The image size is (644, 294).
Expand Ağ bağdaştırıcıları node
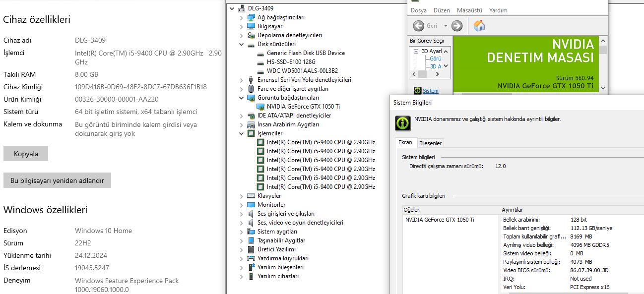coord(241,17)
